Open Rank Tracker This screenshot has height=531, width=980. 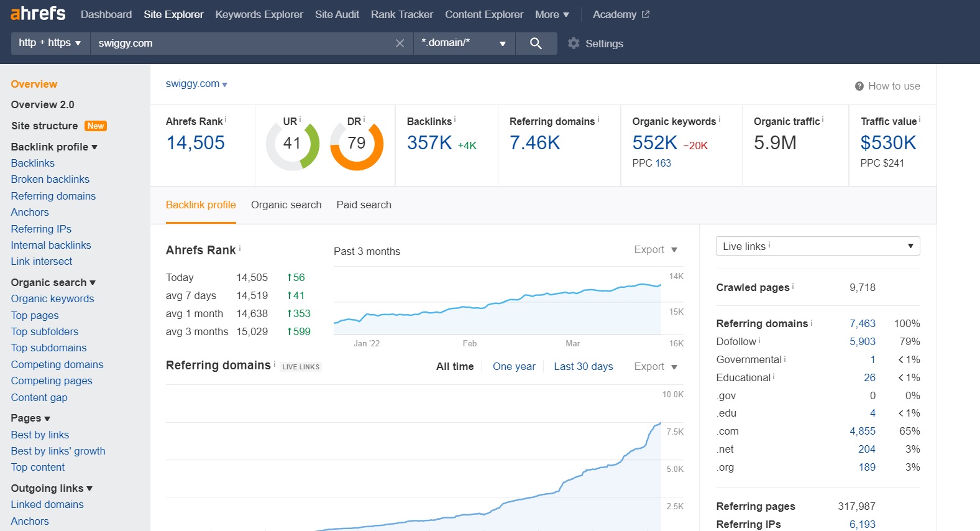click(x=402, y=14)
